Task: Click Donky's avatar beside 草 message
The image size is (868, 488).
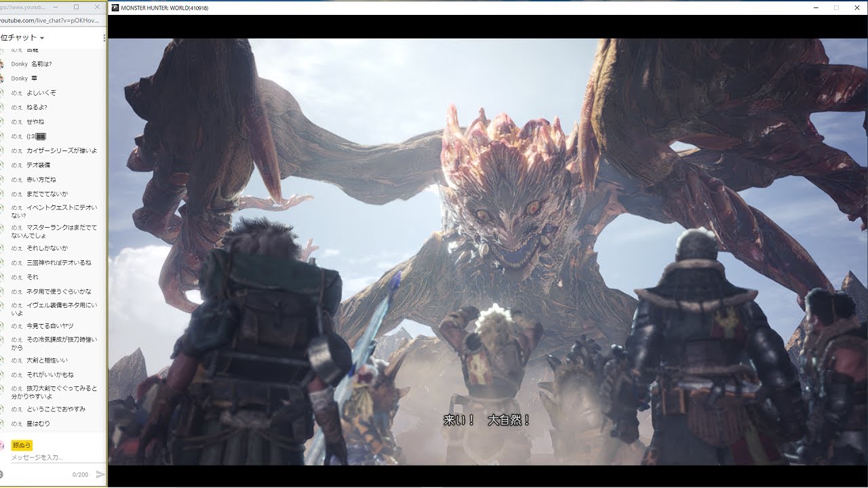Action: click(x=2, y=78)
